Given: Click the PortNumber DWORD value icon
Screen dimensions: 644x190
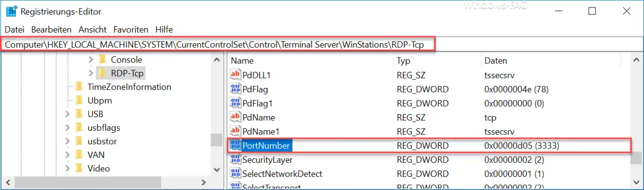Looking at the screenshot, I should click(235, 146).
